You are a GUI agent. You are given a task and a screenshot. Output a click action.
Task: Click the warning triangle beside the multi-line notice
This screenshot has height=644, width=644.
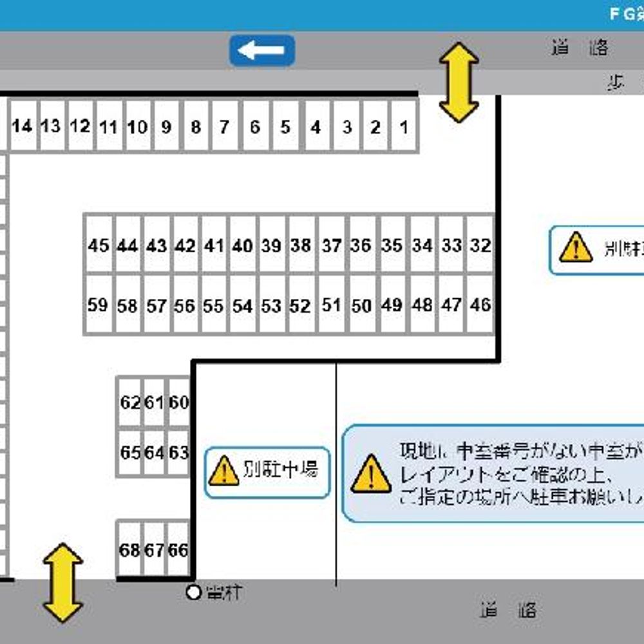tap(371, 473)
